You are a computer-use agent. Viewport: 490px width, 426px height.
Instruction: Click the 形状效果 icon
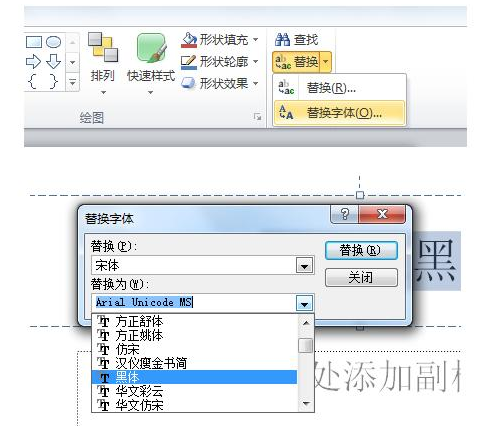pos(189,83)
